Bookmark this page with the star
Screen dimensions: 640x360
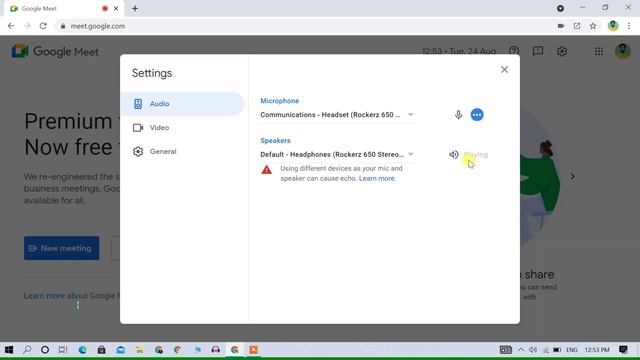593,26
